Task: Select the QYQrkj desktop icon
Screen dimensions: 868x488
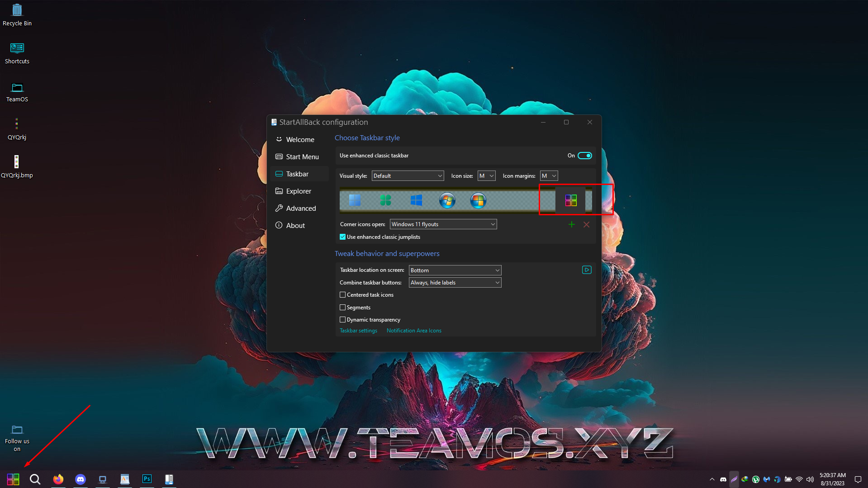Action: tap(17, 129)
